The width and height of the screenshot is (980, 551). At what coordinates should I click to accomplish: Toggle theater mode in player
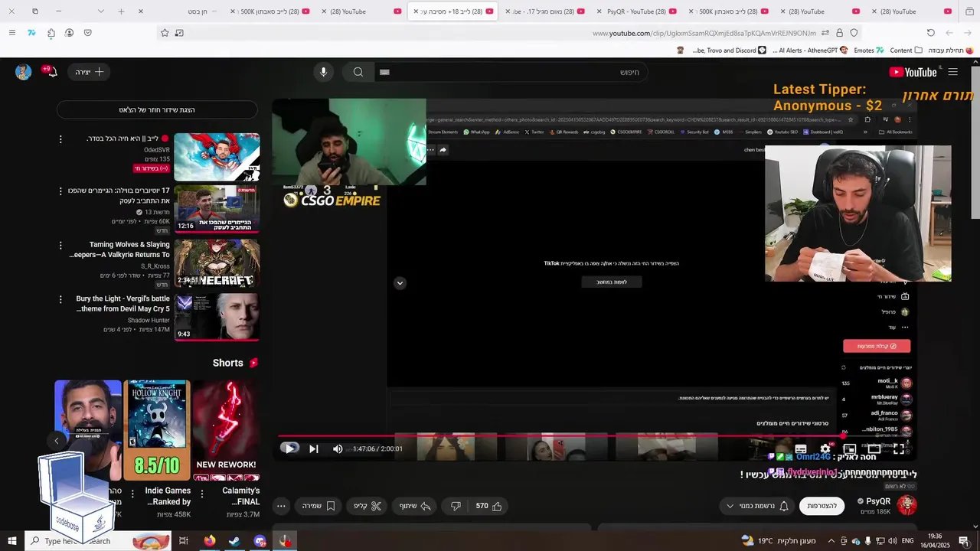pos(874,449)
